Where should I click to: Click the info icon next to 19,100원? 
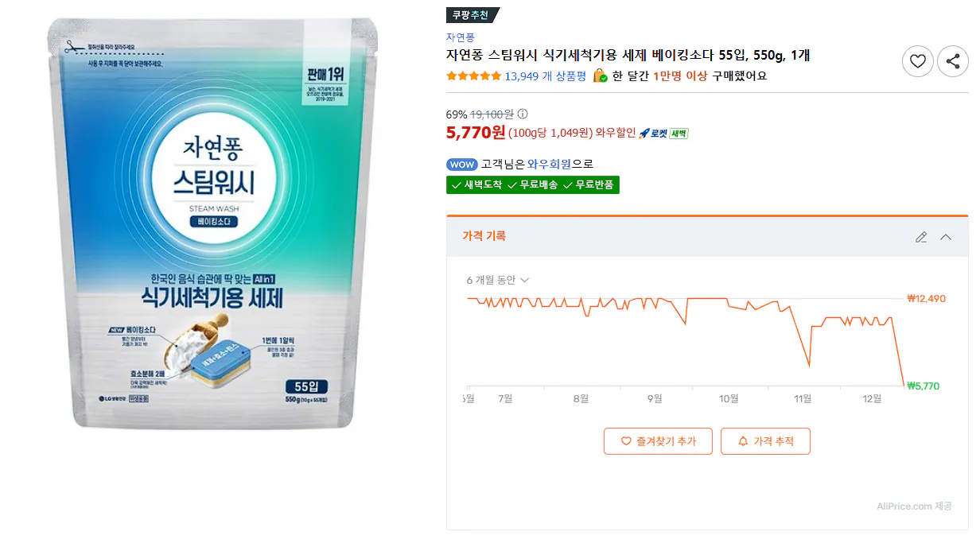point(523,114)
